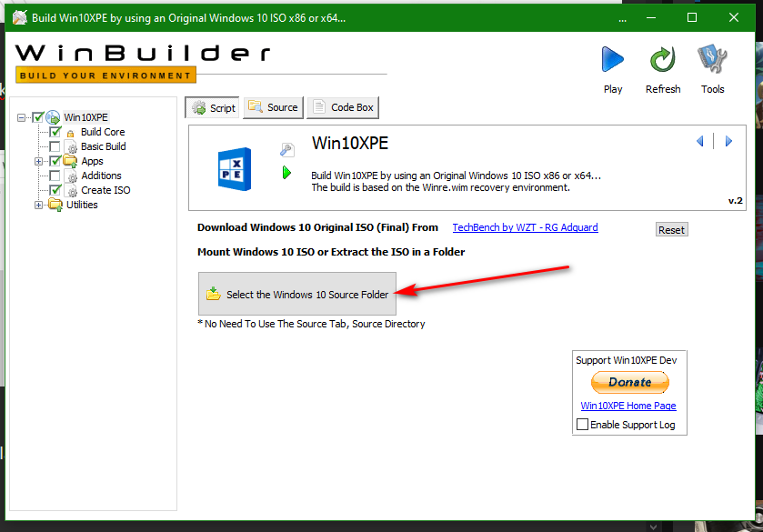Click the Additions script icon
Viewport: 763px width, 532px height.
click(72, 176)
